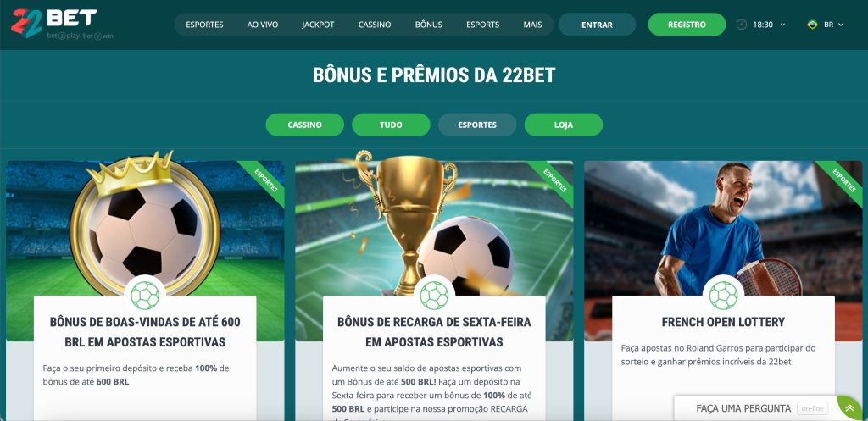The height and width of the screenshot is (421, 868).
Task: Click the on-line status badge in chat
Action: click(812, 409)
